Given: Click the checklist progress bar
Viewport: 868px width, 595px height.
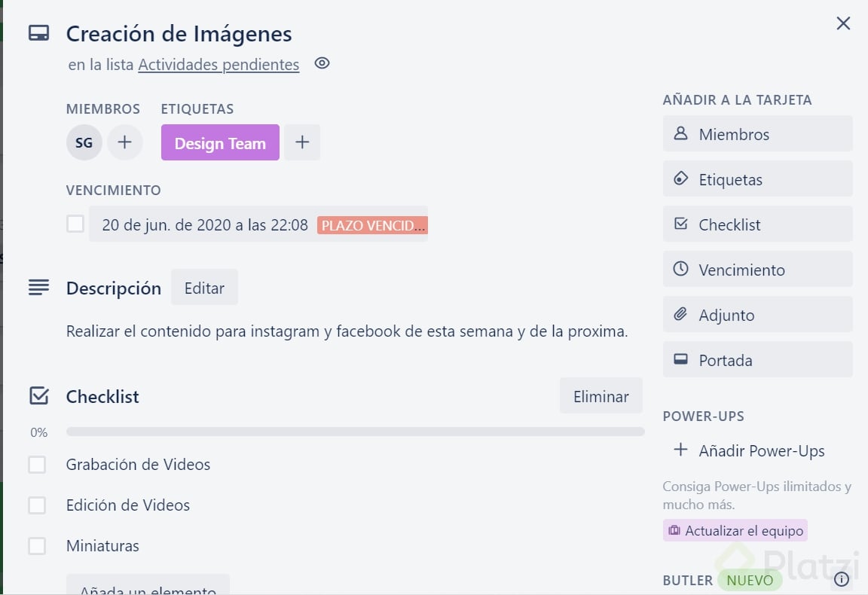Looking at the screenshot, I should click(356, 432).
